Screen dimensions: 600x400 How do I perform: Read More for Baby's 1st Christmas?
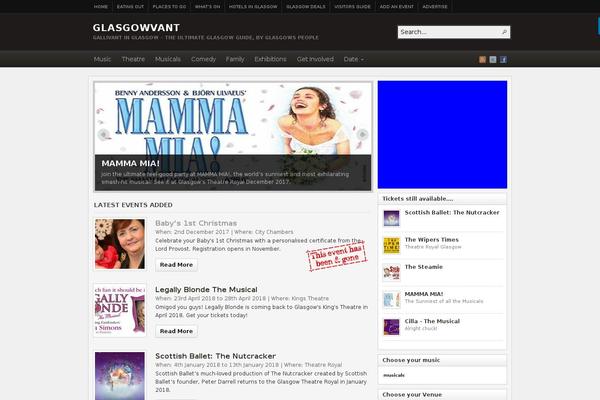176,265
